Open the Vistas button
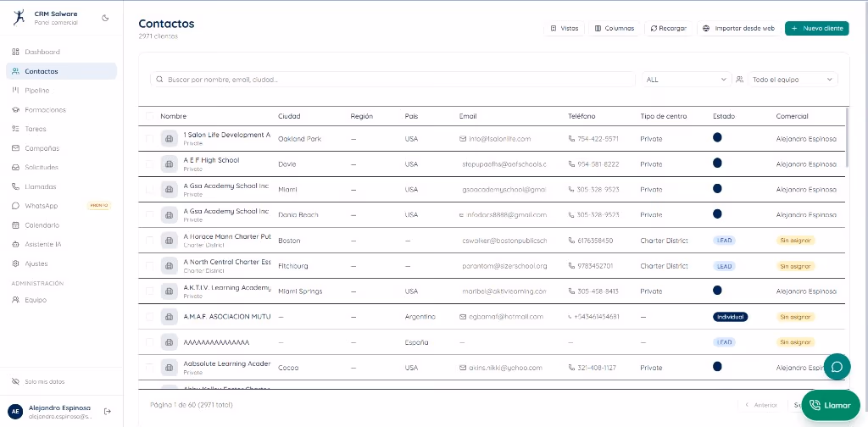Viewport: 868px width, 427px height. (564, 28)
